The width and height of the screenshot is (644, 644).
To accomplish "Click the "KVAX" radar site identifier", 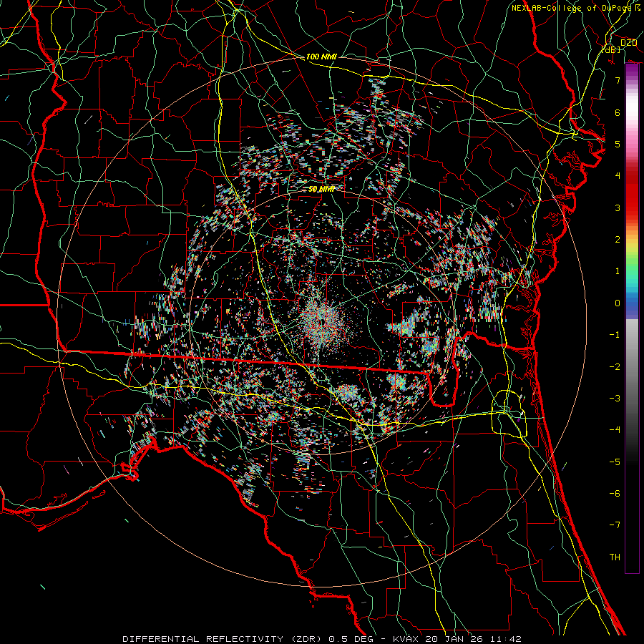I will pyautogui.click(x=406, y=639).
